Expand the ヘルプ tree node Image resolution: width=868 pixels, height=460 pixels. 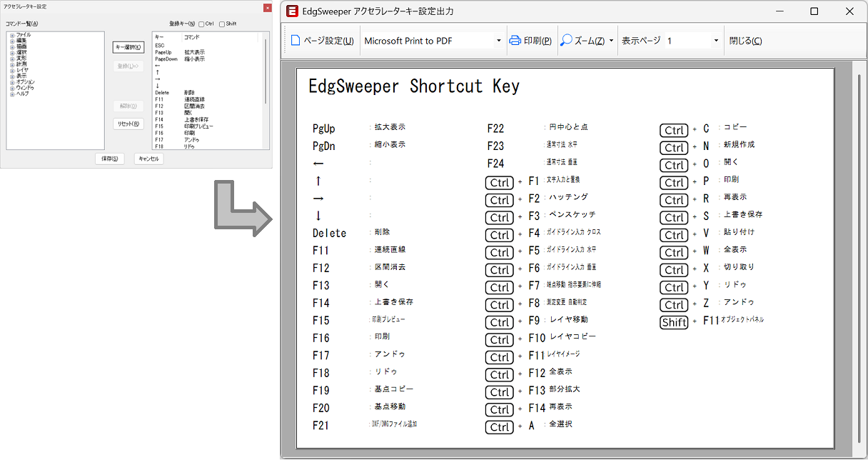(12, 94)
